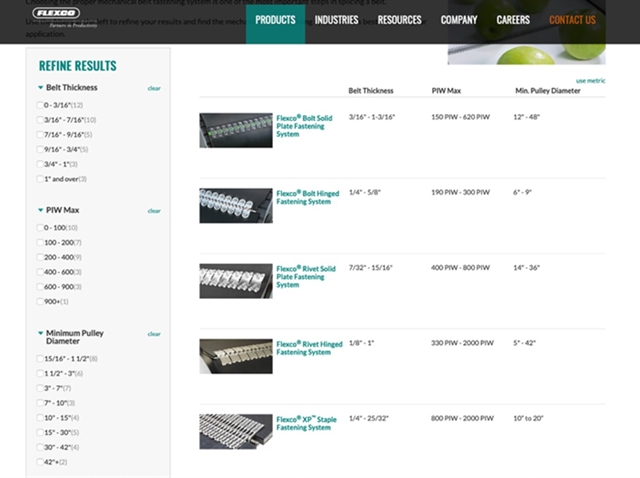This screenshot has height=478, width=640.
Task: Click the 150 PIW - 620 PIW value
Action: coord(460,117)
